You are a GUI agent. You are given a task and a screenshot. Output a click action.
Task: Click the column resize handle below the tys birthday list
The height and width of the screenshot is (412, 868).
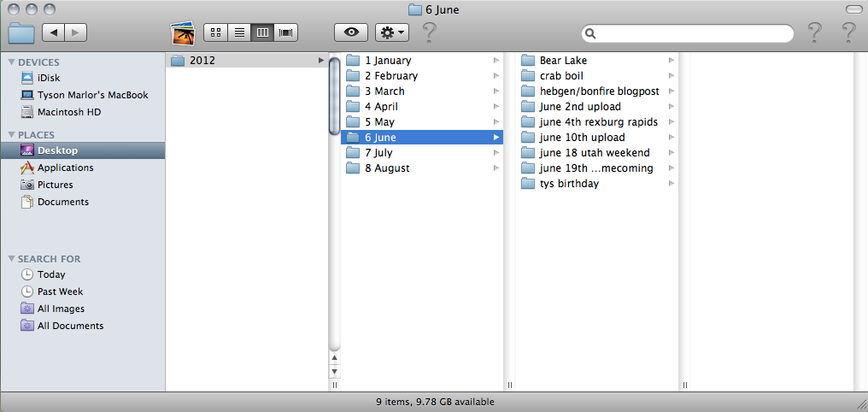pyautogui.click(x=684, y=385)
